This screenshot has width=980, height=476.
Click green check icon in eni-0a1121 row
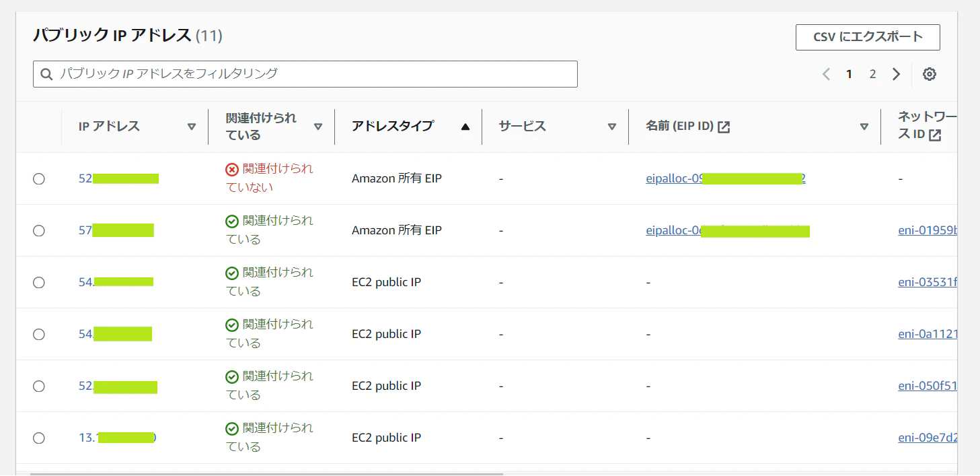tap(232, 325)
